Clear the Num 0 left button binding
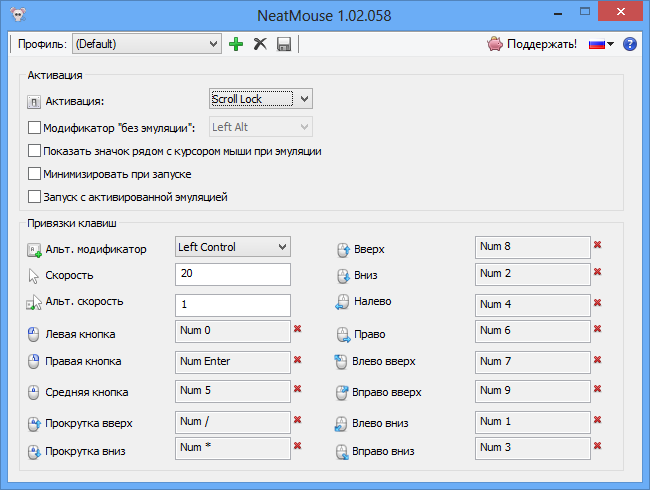This screenshot has width=650, height=490. click(297, 329)
